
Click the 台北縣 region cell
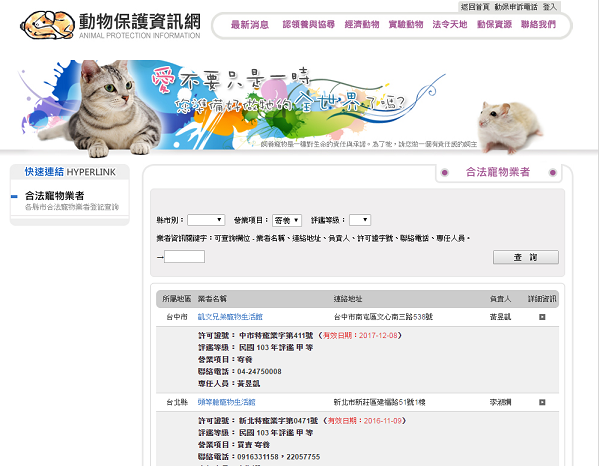pos(177,402)
